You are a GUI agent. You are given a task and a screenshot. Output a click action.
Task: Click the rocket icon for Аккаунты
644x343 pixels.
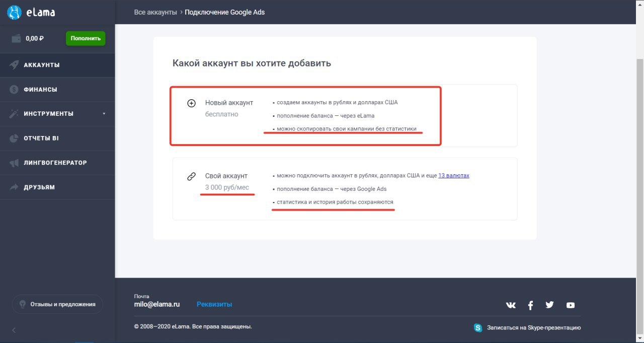14,65
